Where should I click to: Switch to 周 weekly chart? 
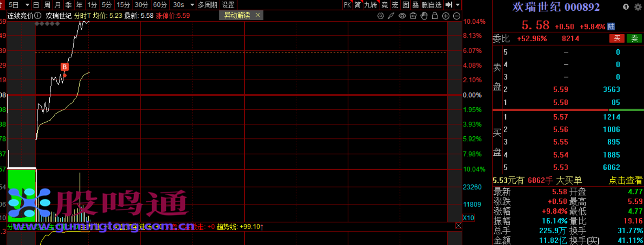tap(47, 5)
